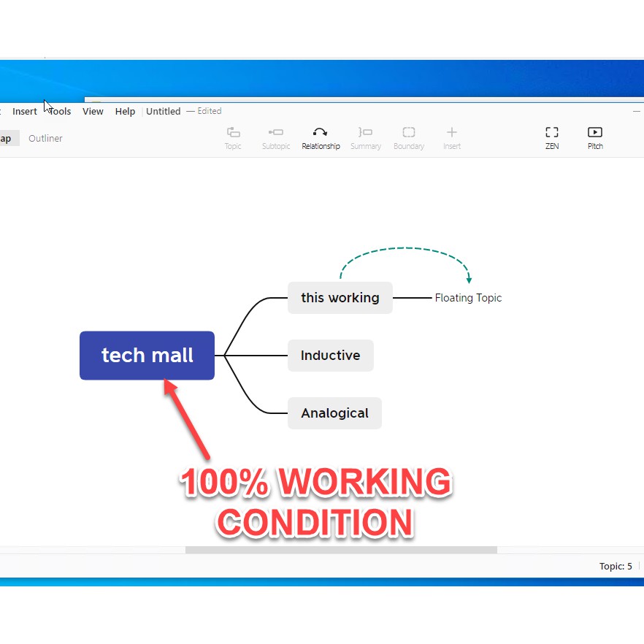Select the 'this working' topic node

point(340,298)
